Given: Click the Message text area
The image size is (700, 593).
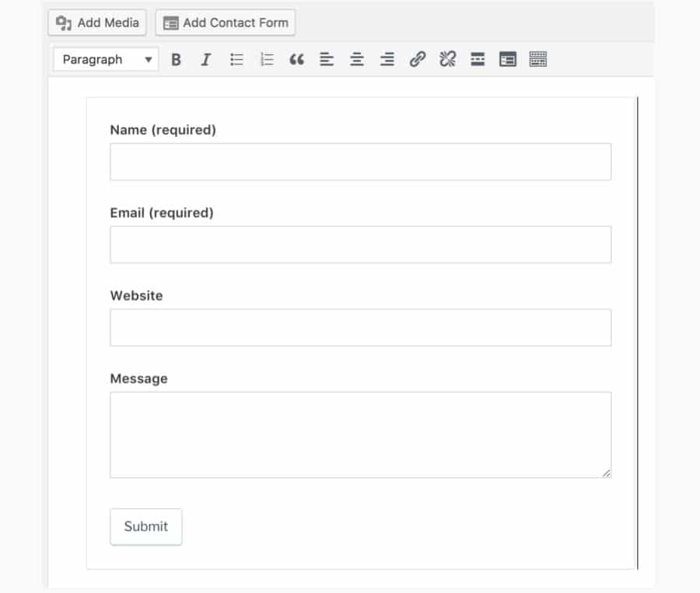Looking at the screenshot, I should 360,434.
